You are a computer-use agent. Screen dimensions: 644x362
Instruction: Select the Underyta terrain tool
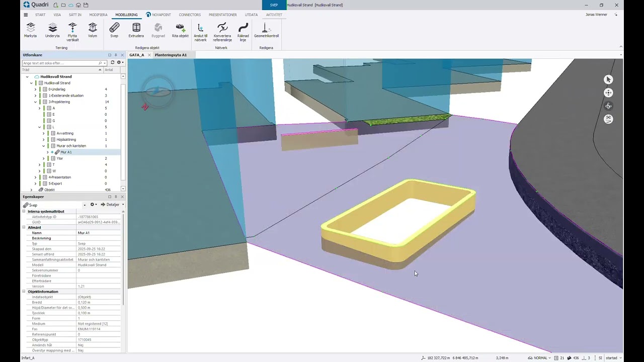[x=52, y=30]
